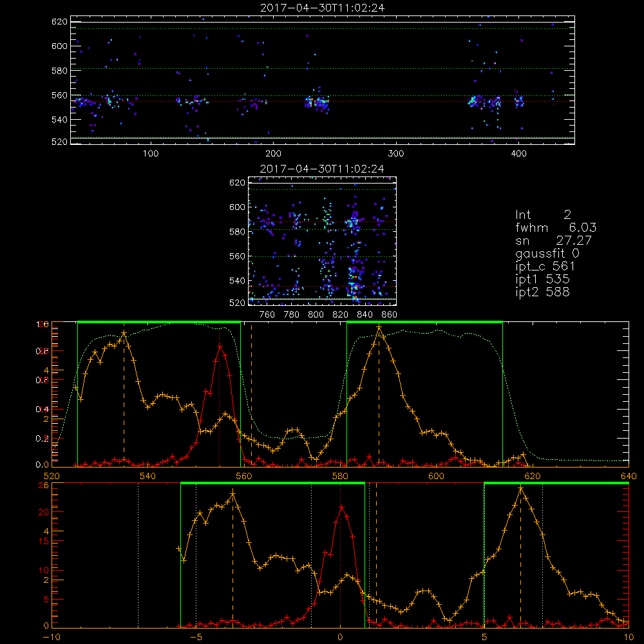Click the middle plot's 2017-04-30T11:02:24 title
Image resolution: width=644 pixels, height=644 pixels.
[323, 168]
